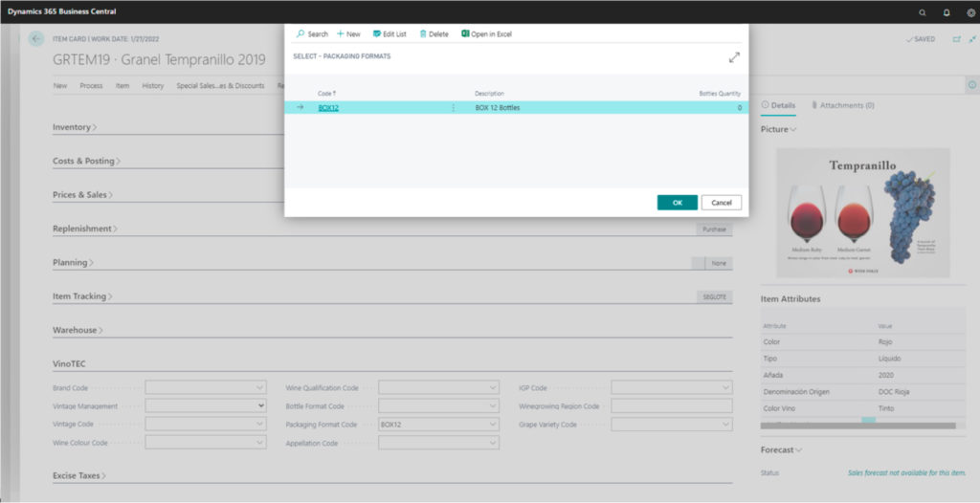
Task: Click the DOC Rioja attribute value
Action: 894,392
